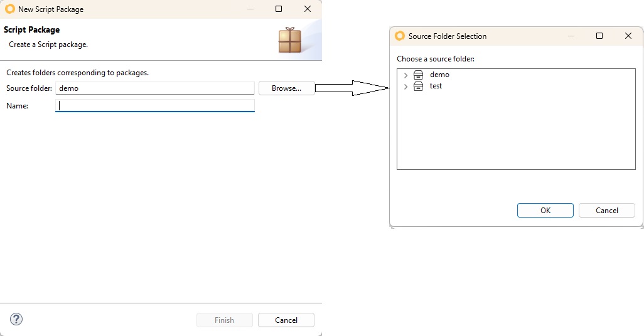This screenshot has width=644, height=336.
Task: Close the Source Folder Selection dialog
Action: point(628,36)
